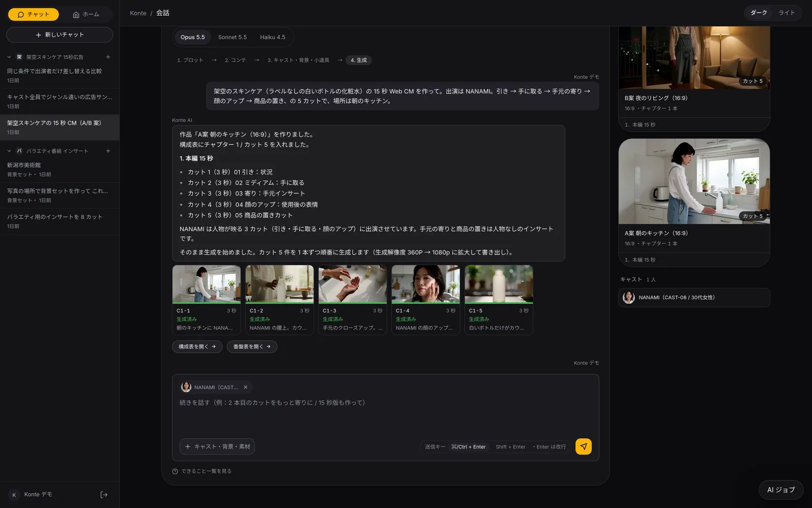Jump to step 3. キャスト・背景・小道具

pos(298,60)
